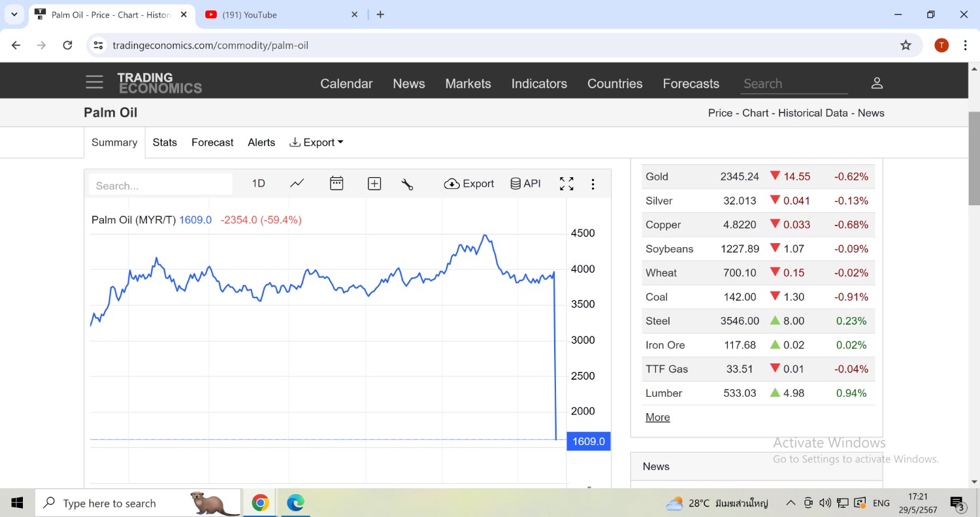Expand chart to fullscreen
This screenshot has height=517, width=980.
click(x=566, y=184)
